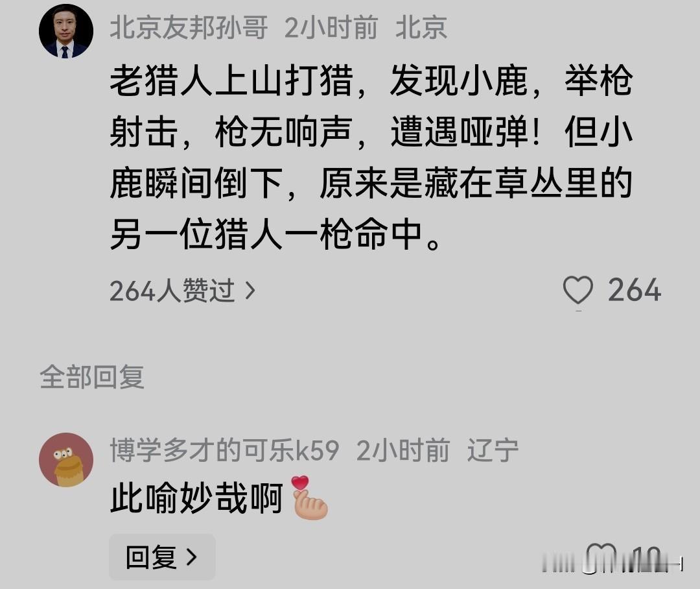
Task: Like the hunter story comment via heart icon
Action: [x=578, y=291]
